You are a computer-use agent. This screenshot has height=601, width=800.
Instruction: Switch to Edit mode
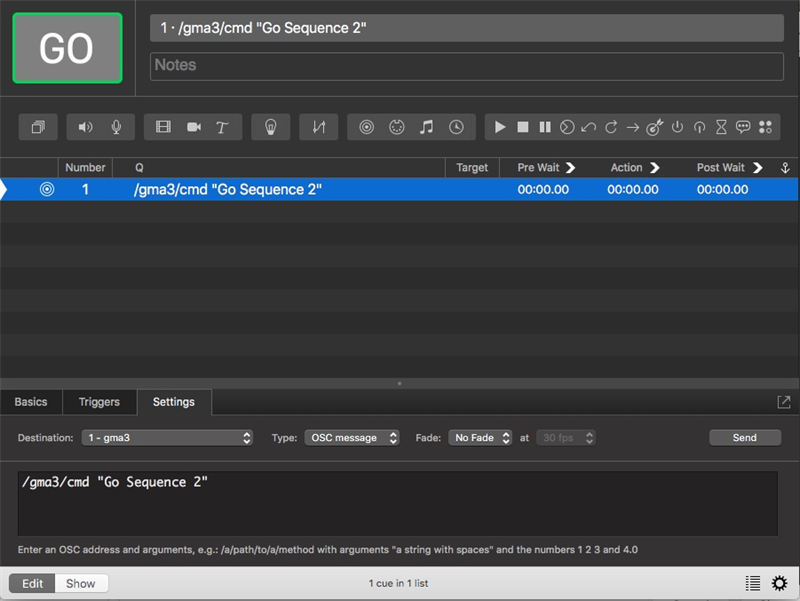pos(33,583)
